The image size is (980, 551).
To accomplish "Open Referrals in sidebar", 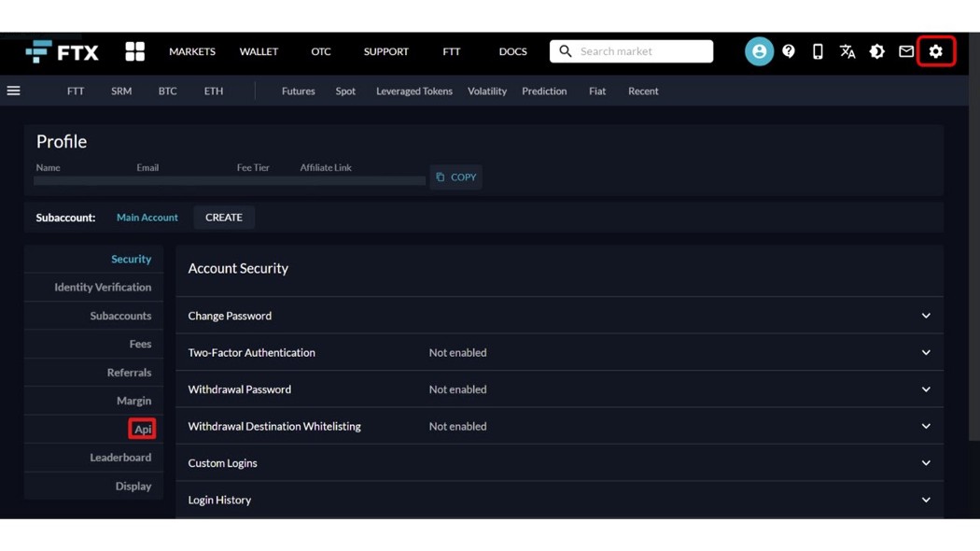I will tap(129, 373).
